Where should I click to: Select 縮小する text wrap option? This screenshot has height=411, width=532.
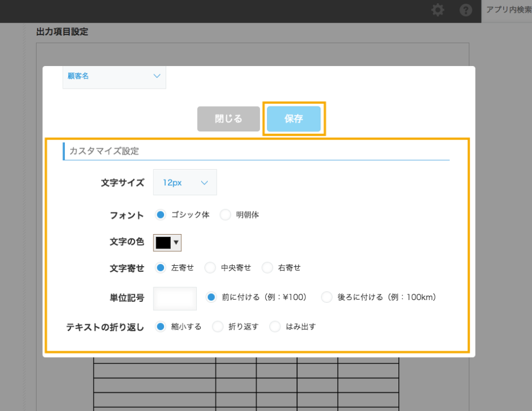pyautogui.click(x=161, y=327)
